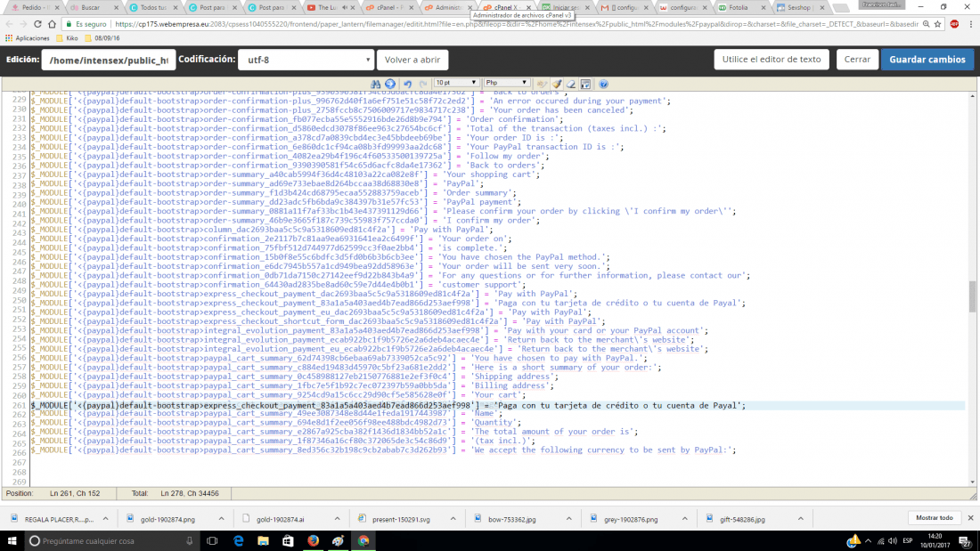Undo the last edit with the undo arrow
This screenshot has width=980, height=551.
407,84
